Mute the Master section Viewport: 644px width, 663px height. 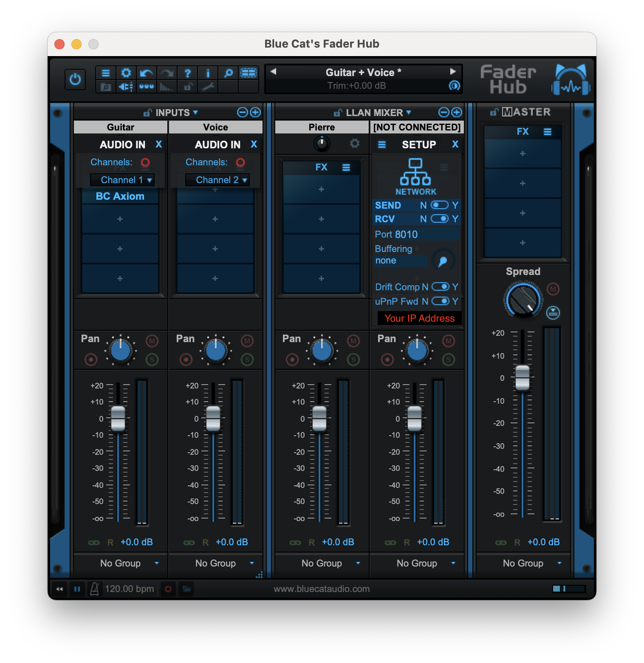coord(553,289)
